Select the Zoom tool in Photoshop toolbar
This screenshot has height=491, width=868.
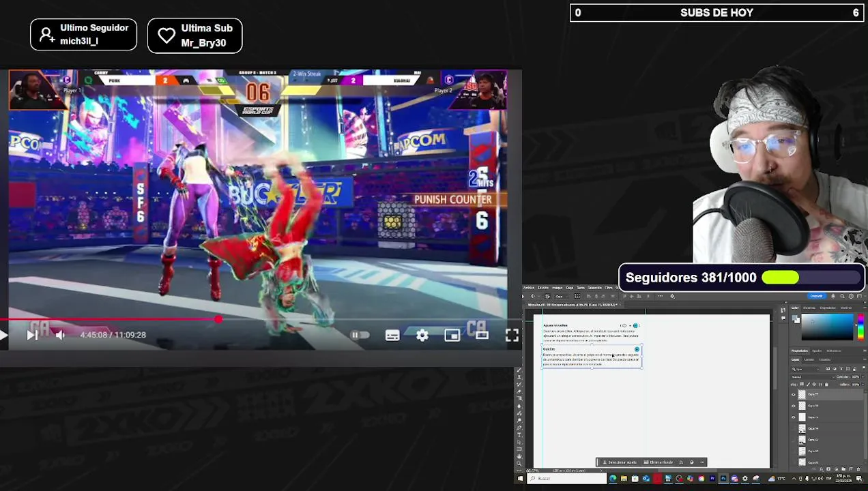tap(519, 464)
